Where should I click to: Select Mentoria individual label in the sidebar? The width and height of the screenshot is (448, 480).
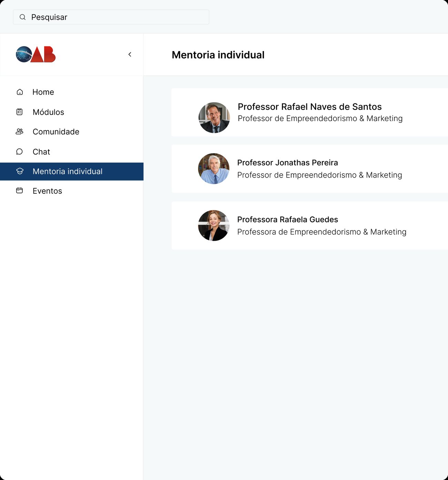[x=68, y=171]
